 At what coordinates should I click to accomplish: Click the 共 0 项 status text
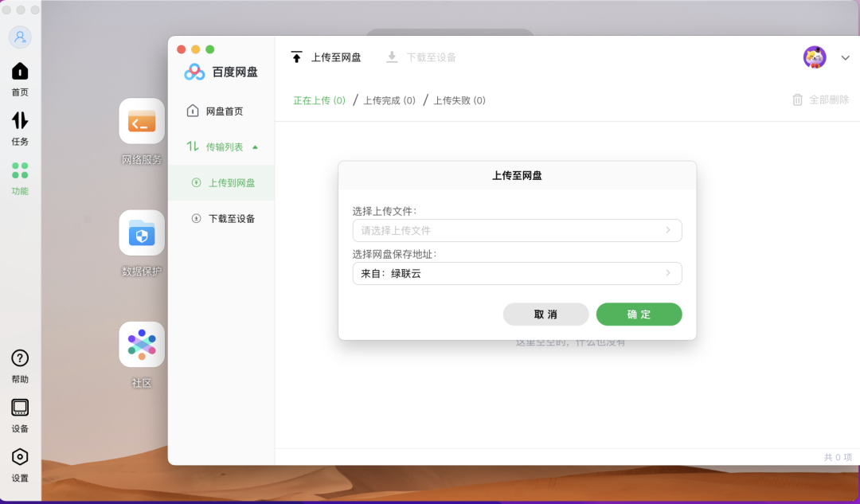838,457
